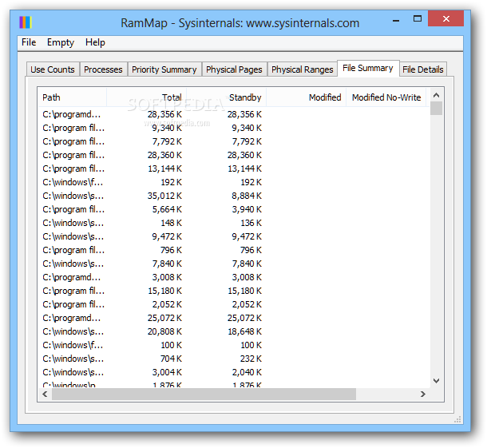Select the row with total 28,356 K
Image resolution: width=487 pixels, height=448 pixels.
[x=234, y=114]
